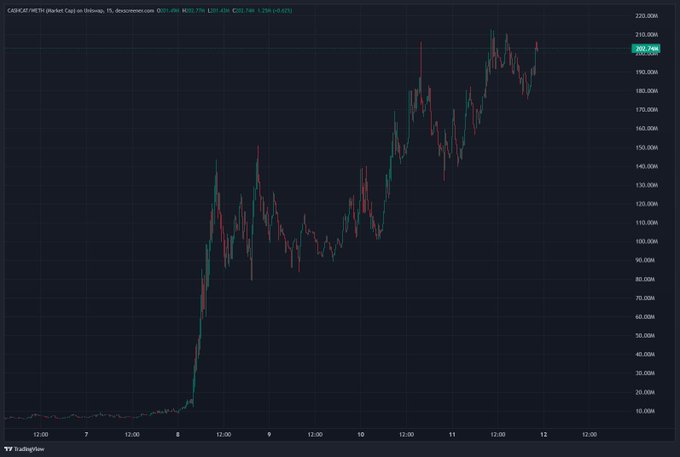Click date label 11 on time axis
Image resolution: width=680 pixels, height=457 pixels.
point(452,434)
